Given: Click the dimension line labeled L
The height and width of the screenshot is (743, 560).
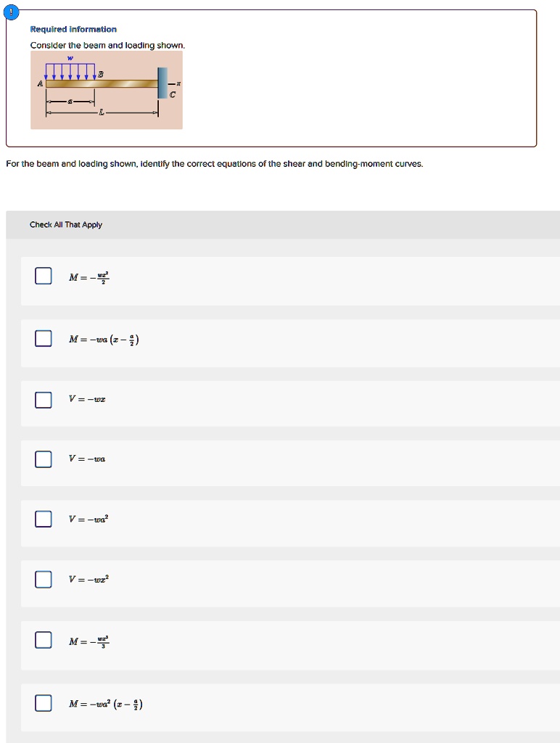Looking at the screenshot, I should point(102,112).
